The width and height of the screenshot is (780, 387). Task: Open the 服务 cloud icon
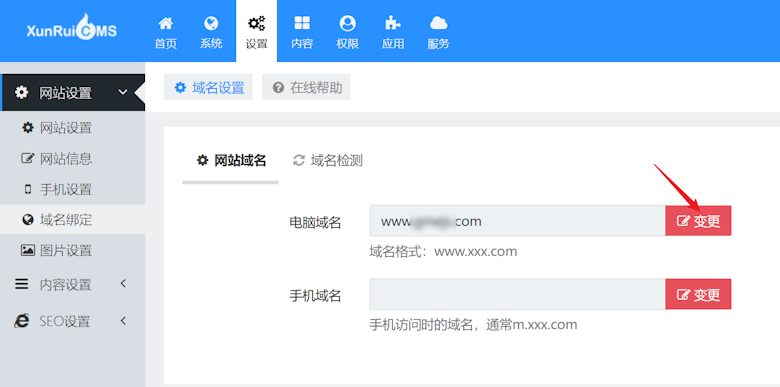tap(438, 23)
